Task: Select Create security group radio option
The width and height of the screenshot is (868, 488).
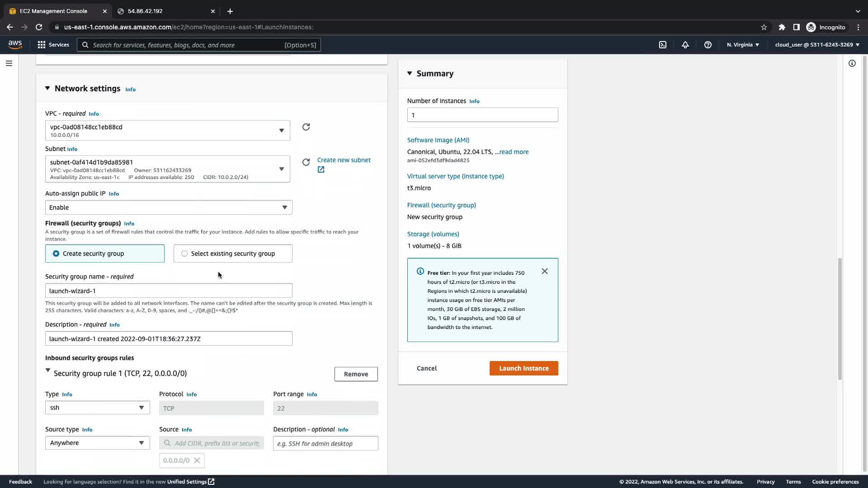Action: pyautogui.click(x=56, y=253)
